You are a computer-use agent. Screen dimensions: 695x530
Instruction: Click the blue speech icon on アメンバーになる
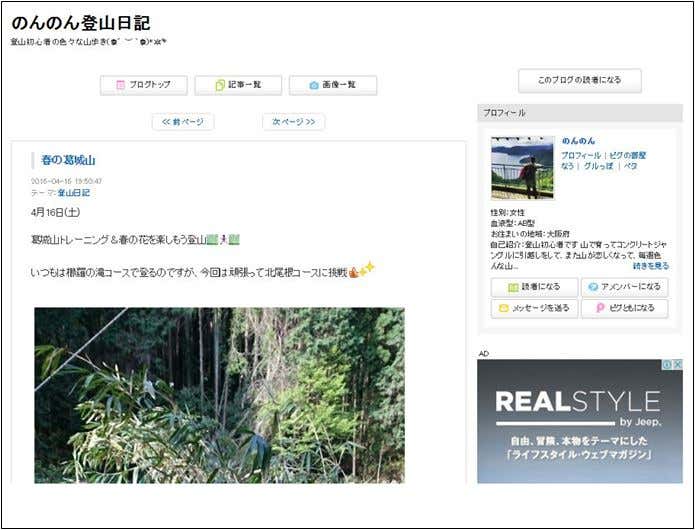[593, 287]
